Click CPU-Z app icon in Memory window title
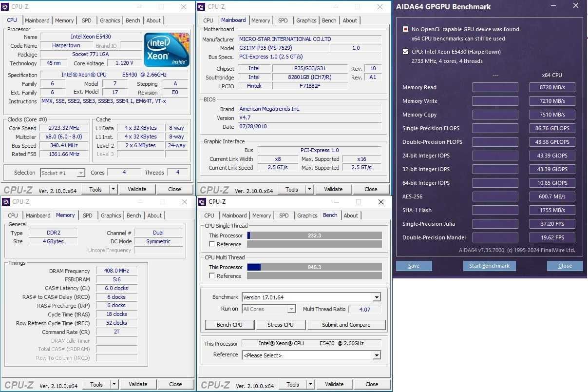588x392 pixels. tap(7, 202)
